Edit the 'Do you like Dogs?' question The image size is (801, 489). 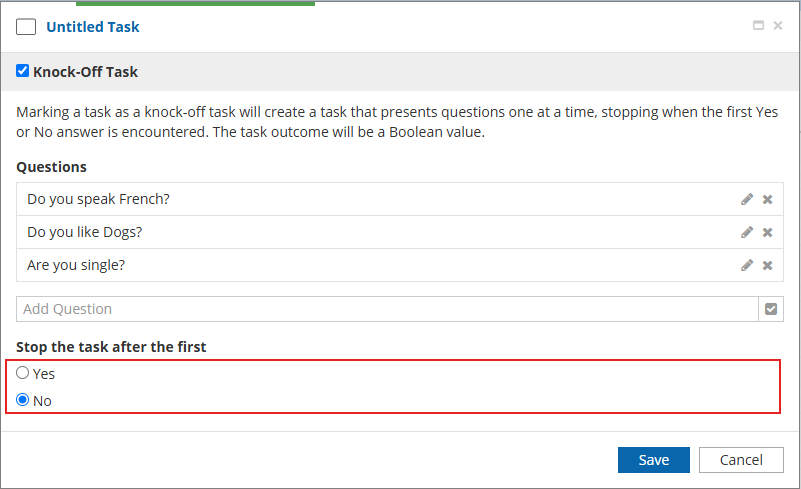[747, 232]
